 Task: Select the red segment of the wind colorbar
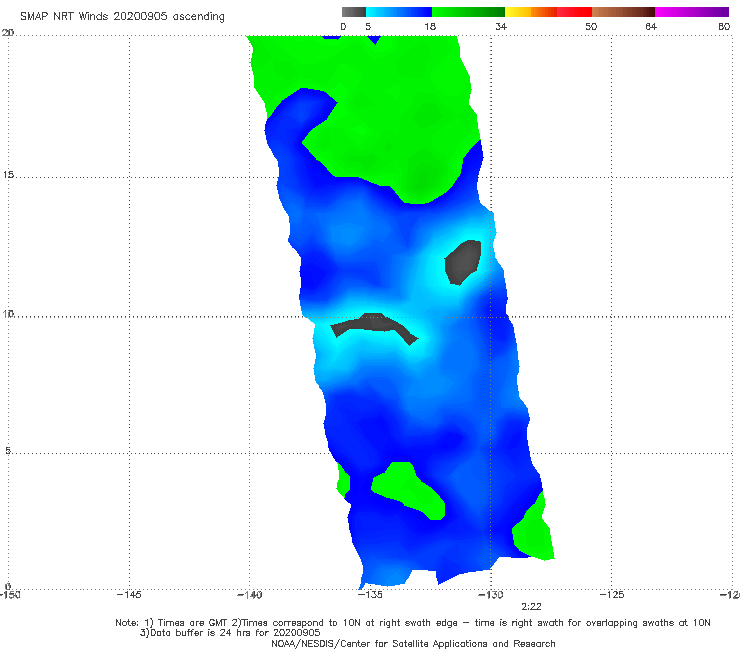click(x=574, y=12)
